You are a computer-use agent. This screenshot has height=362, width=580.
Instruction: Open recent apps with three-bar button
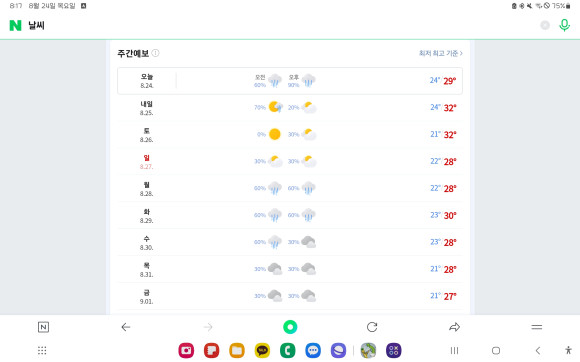tap(454, 350)
